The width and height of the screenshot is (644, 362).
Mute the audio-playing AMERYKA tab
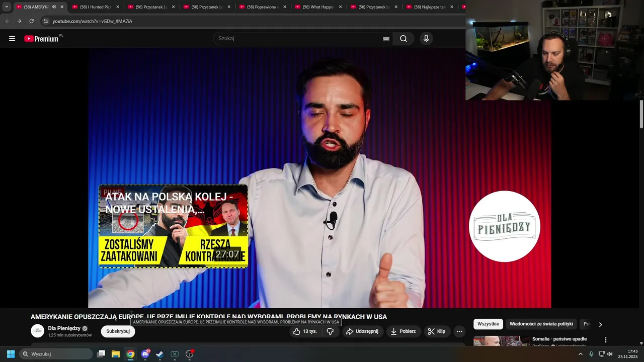tap(54, 7)
